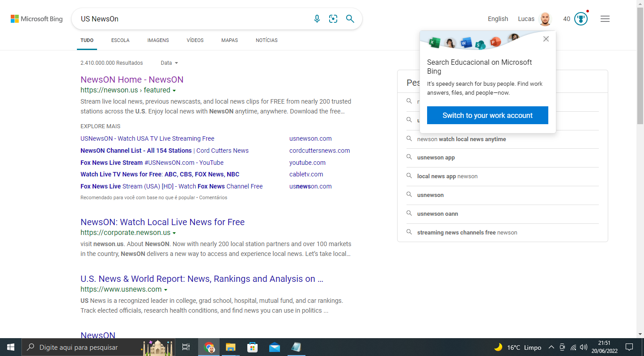
Task: Open Meet Now tray icon
Action: [563, 347]
